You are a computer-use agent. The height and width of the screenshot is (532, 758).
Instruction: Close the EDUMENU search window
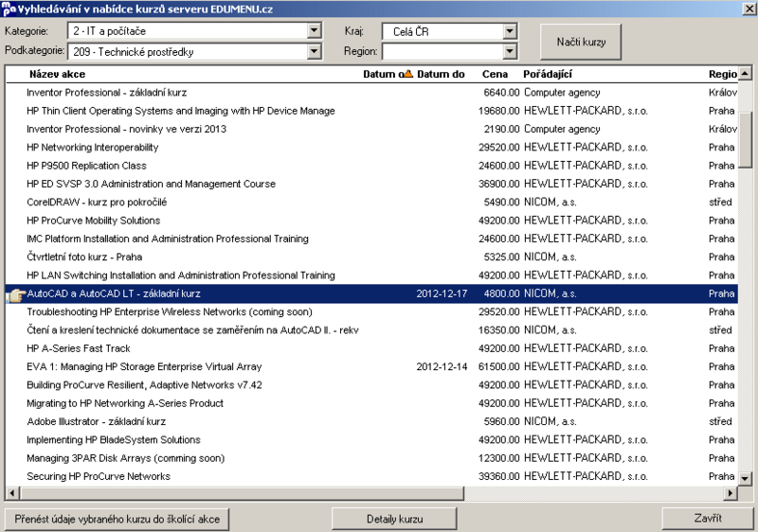point(749,9)
